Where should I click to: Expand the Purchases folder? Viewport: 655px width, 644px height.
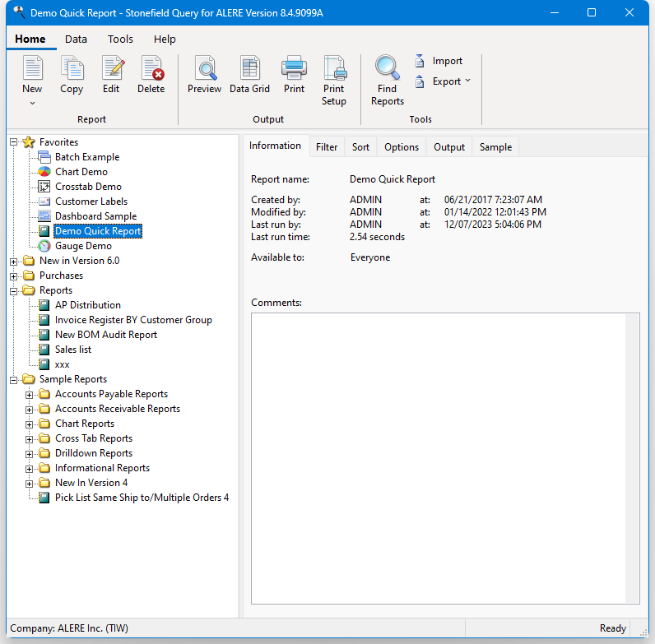click(x=14, y=276)
